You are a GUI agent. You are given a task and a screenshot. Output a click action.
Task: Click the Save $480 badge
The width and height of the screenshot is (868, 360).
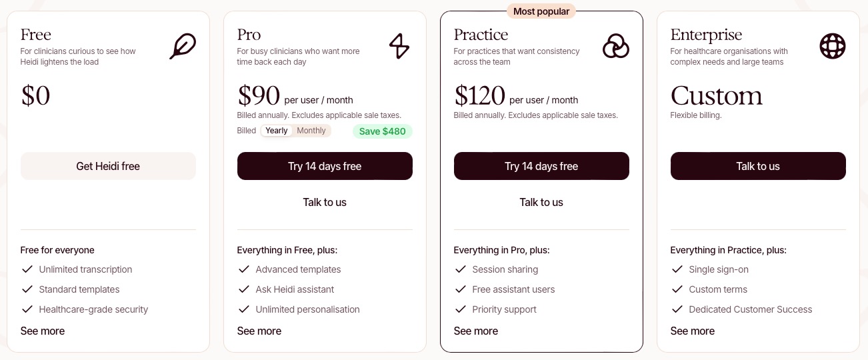tap(382, 131)
